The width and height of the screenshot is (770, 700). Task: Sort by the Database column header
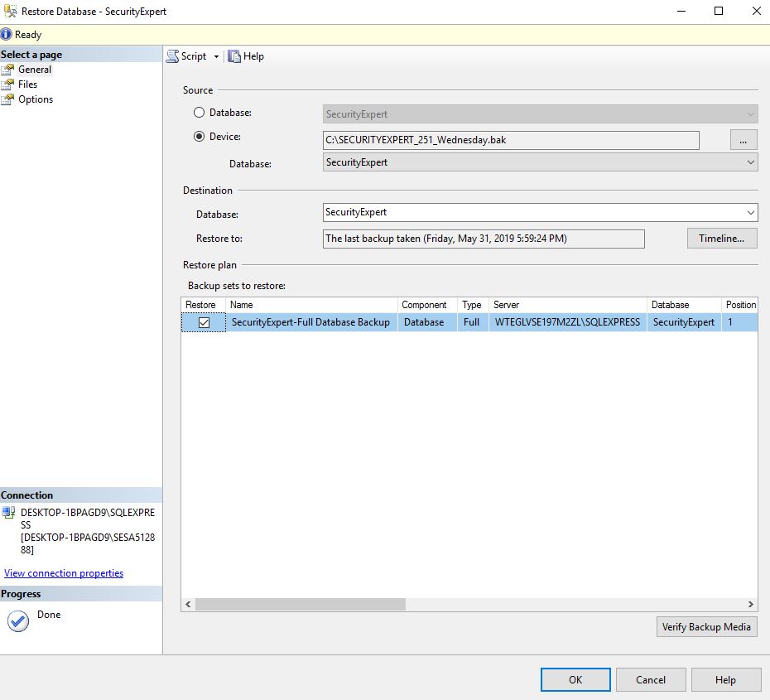pos(684,305)
